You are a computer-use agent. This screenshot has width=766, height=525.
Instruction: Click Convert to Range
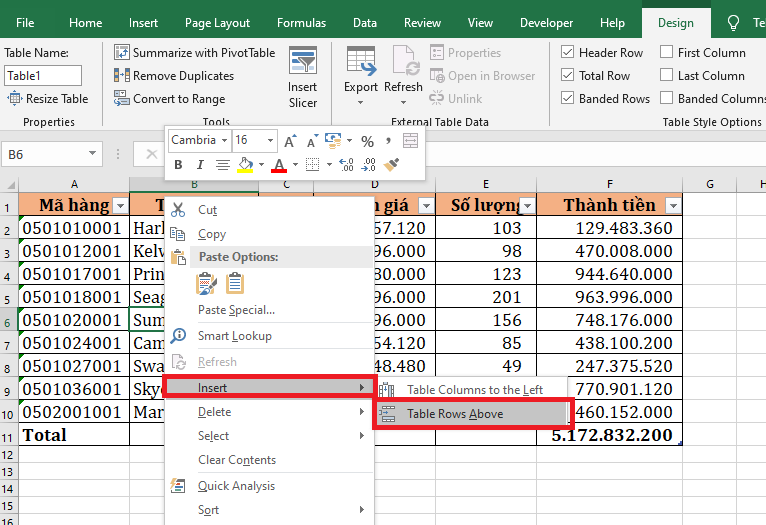click(x=174, y=99)
